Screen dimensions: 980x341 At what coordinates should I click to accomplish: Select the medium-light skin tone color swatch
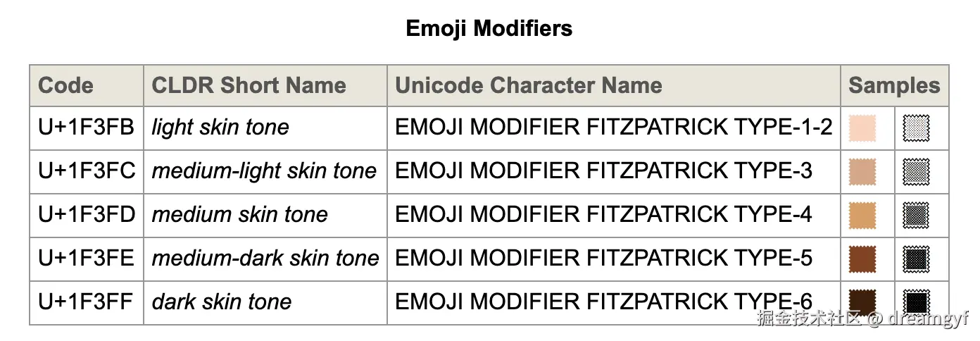tap(862, 172)
